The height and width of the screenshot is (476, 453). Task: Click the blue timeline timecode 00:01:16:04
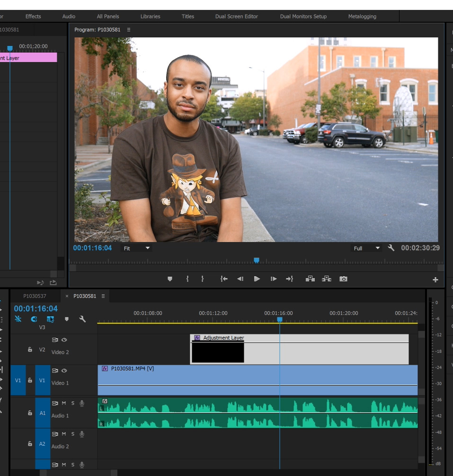coord(36,308)
